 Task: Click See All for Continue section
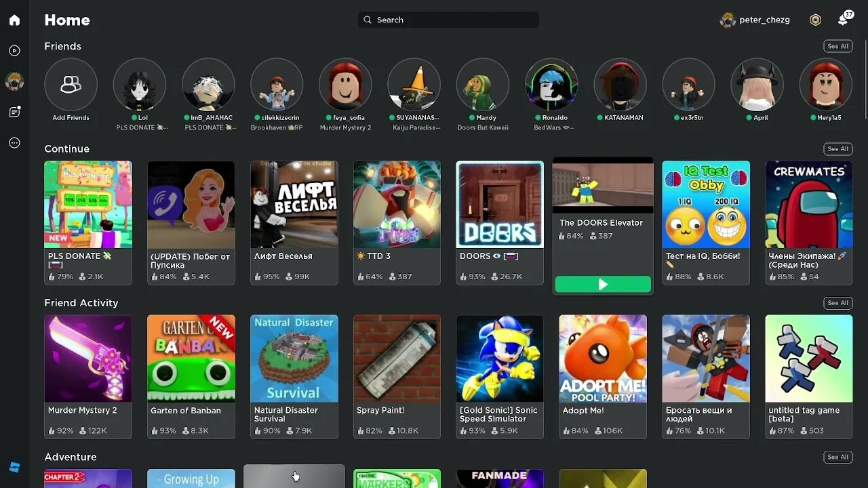[x=838, y=148]
